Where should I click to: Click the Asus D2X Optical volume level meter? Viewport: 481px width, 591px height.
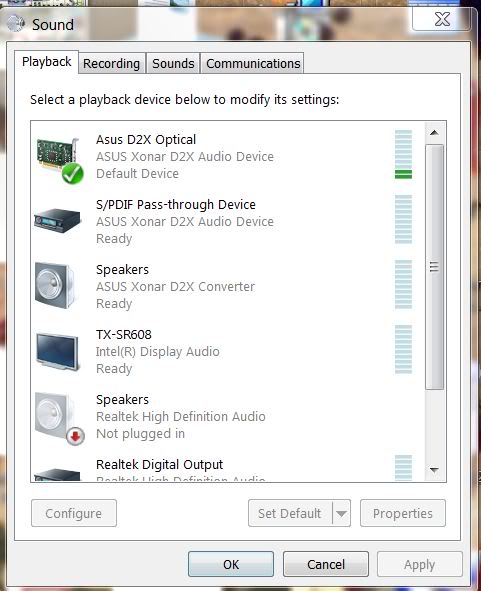(x=403, y=154)
